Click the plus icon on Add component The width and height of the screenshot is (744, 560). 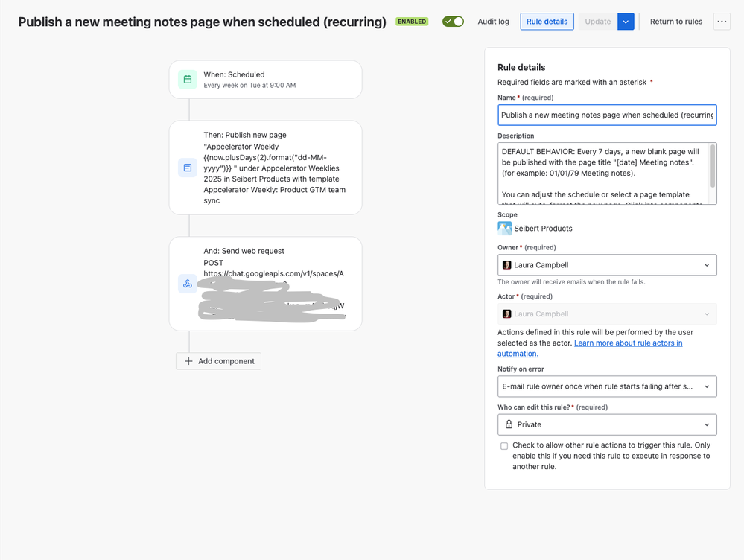(188, 361)
